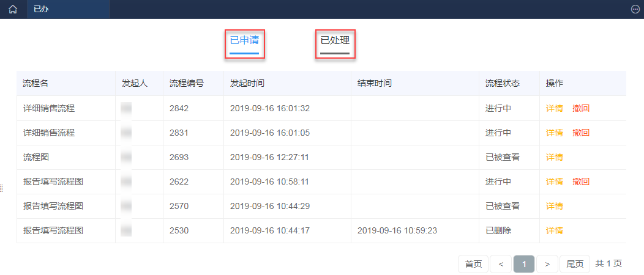Open 详情 for process 2622

(554, 182)
